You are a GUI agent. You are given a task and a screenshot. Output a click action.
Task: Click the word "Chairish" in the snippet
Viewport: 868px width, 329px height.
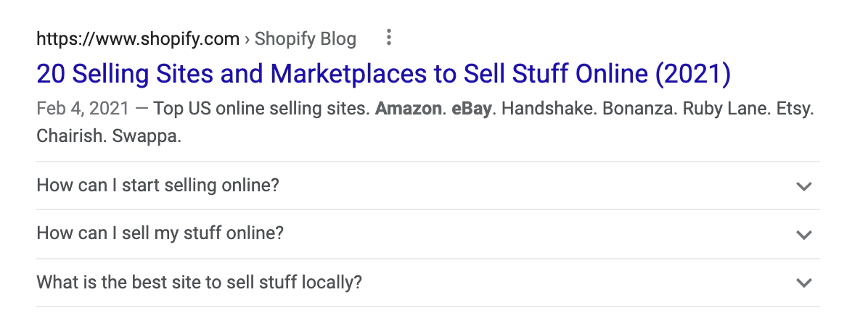pos(70,136)
